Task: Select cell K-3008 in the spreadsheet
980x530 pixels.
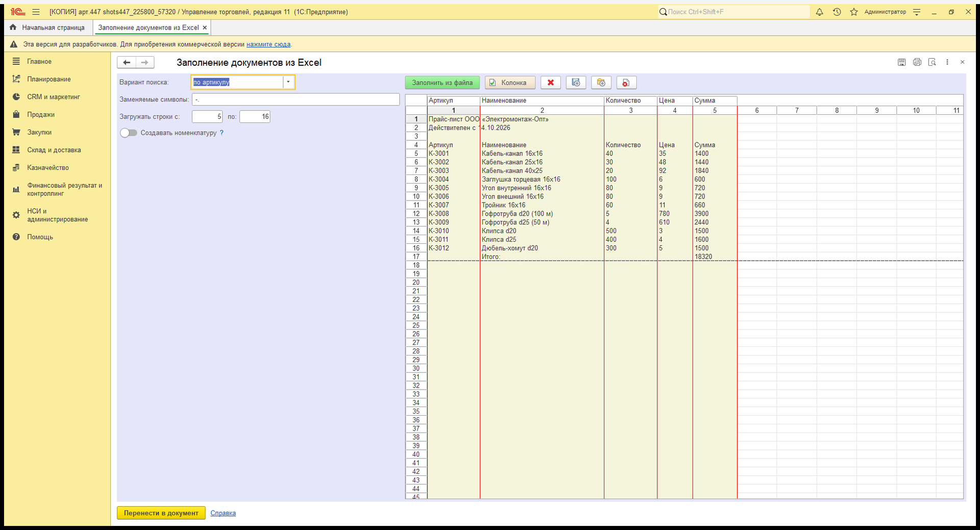Action: point(453,214)
